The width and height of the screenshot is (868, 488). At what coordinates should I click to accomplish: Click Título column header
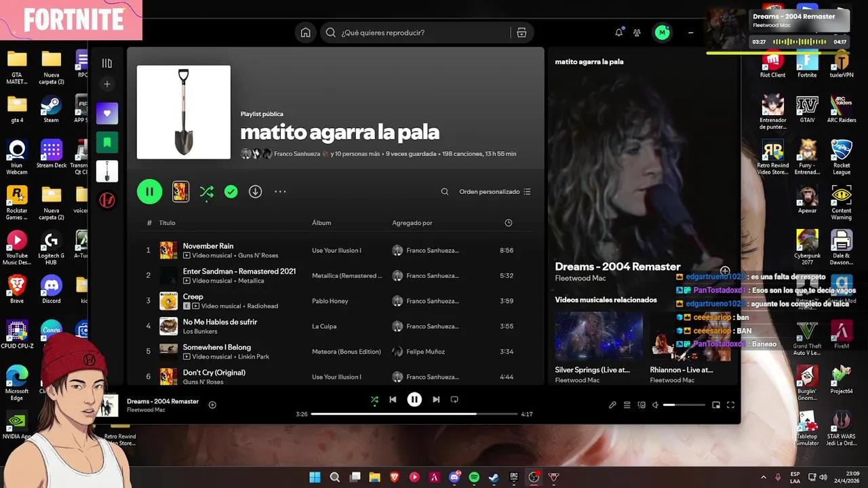[x=167, y=223]
